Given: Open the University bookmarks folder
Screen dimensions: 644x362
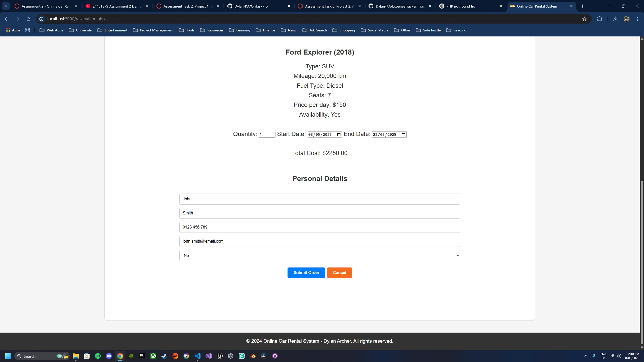Looking at the screenshot, I should coord(80,30).
